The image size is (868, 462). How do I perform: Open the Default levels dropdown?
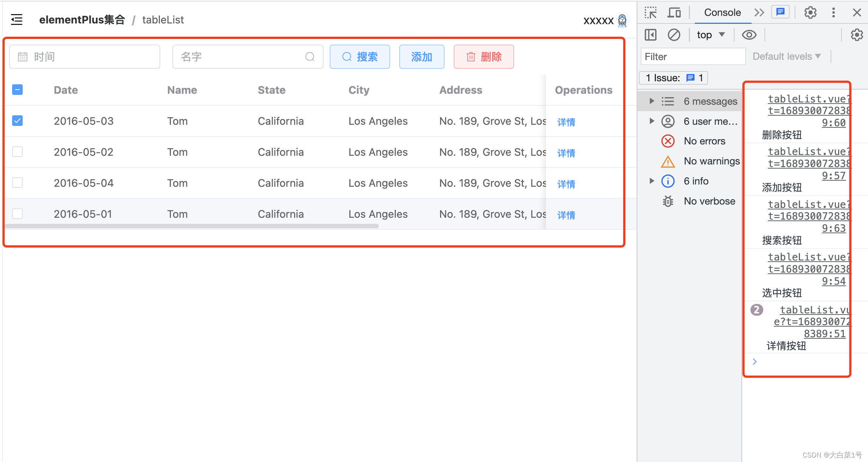[x=786, y=56]
